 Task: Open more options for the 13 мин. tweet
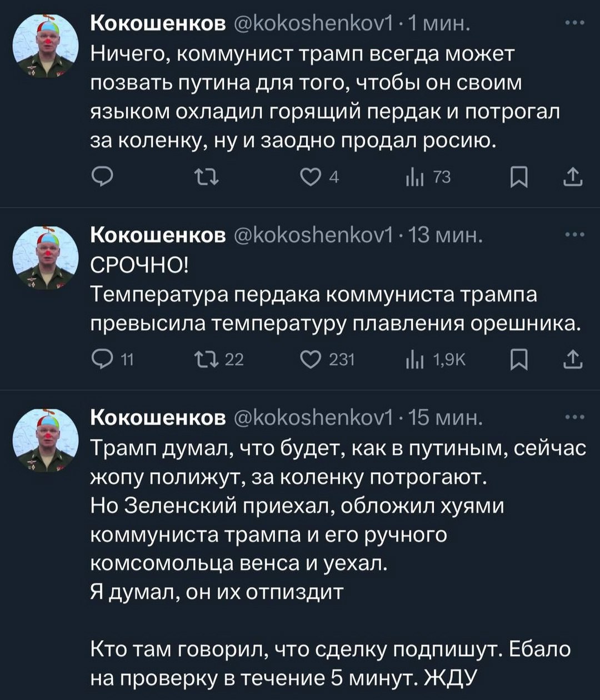pos(574,235)
